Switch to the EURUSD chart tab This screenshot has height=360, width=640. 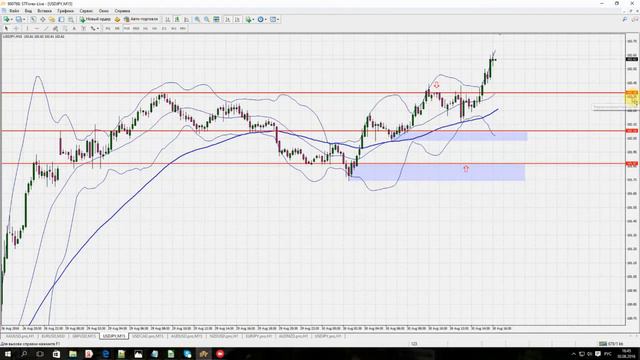53,336
